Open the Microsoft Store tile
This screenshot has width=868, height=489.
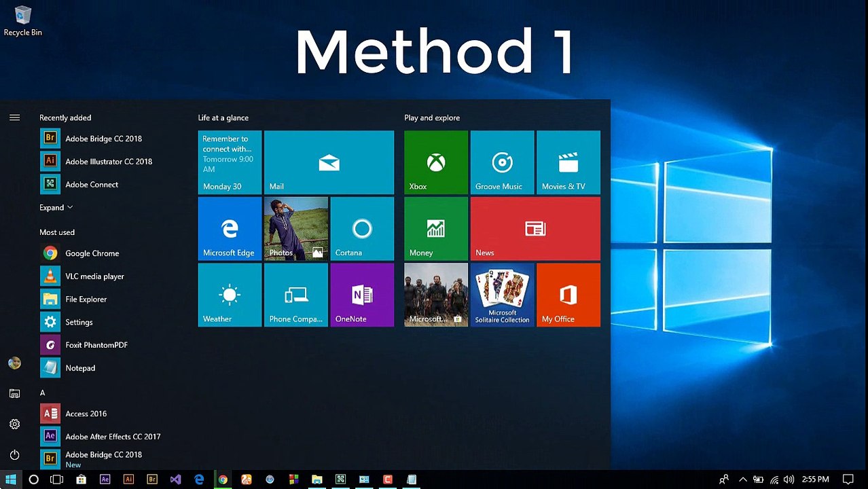point(436,295)
